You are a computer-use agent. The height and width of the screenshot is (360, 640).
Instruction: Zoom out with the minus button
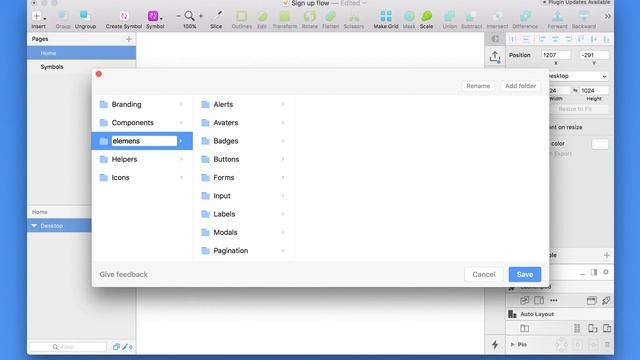(x=178, y=16)
